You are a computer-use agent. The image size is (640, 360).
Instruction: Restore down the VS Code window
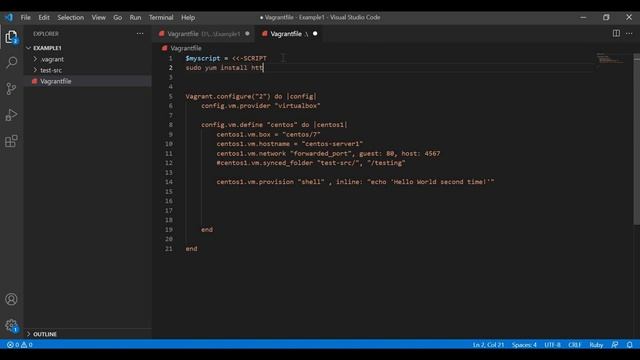click(606, 17)
